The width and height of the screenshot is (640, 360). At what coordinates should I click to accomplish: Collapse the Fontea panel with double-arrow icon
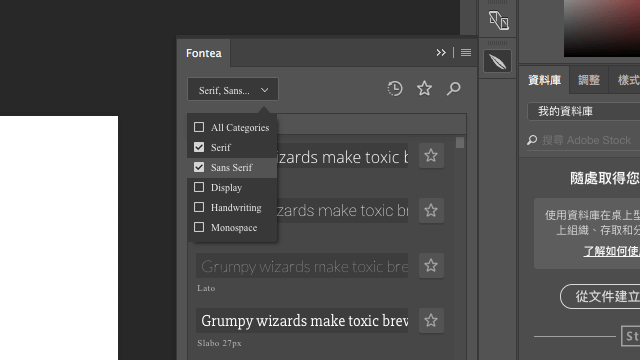pos(441,53)
